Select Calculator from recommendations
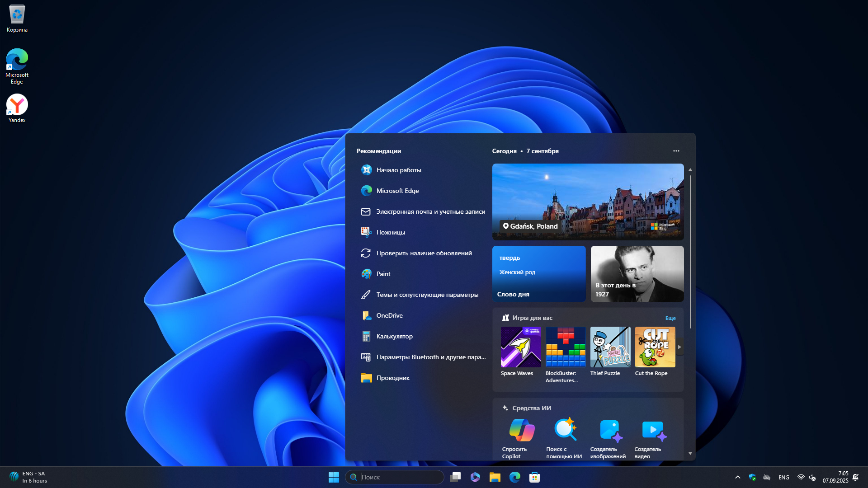The image size is (868, 488). (x=394, y=336)
